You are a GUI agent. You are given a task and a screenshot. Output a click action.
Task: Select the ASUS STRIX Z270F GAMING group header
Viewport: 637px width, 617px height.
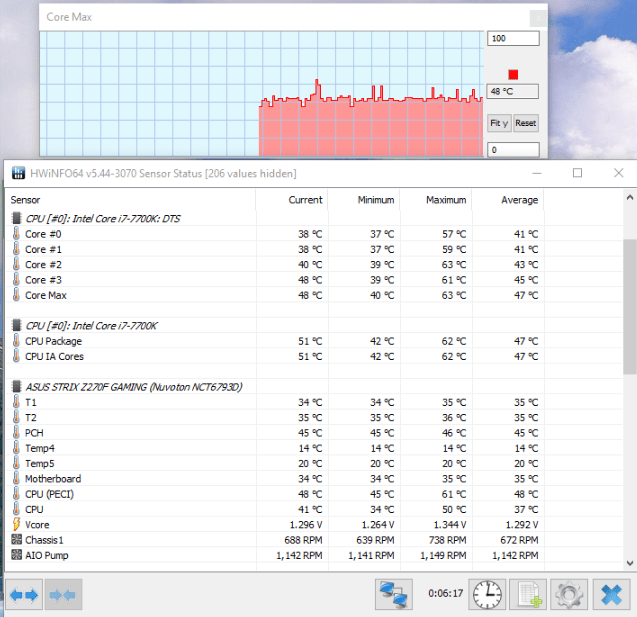pos(314,387)
